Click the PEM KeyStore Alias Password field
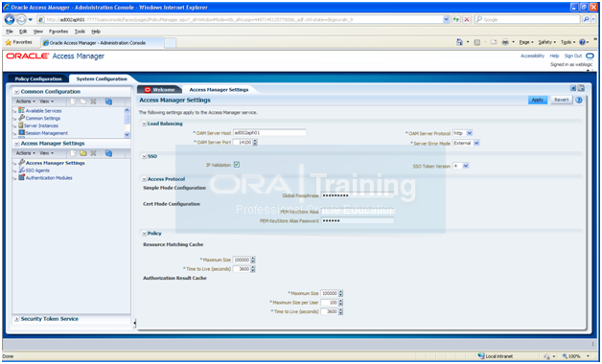Image resolution: width=602 pixels, height=364 pixels. tap(358, 221)
